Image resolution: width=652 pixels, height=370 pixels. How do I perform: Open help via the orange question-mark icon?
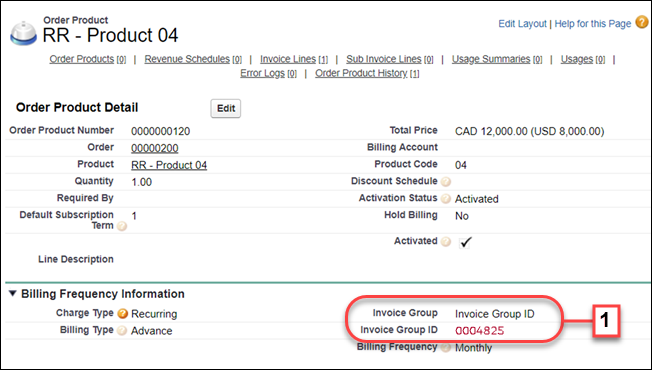coord(642,23)
